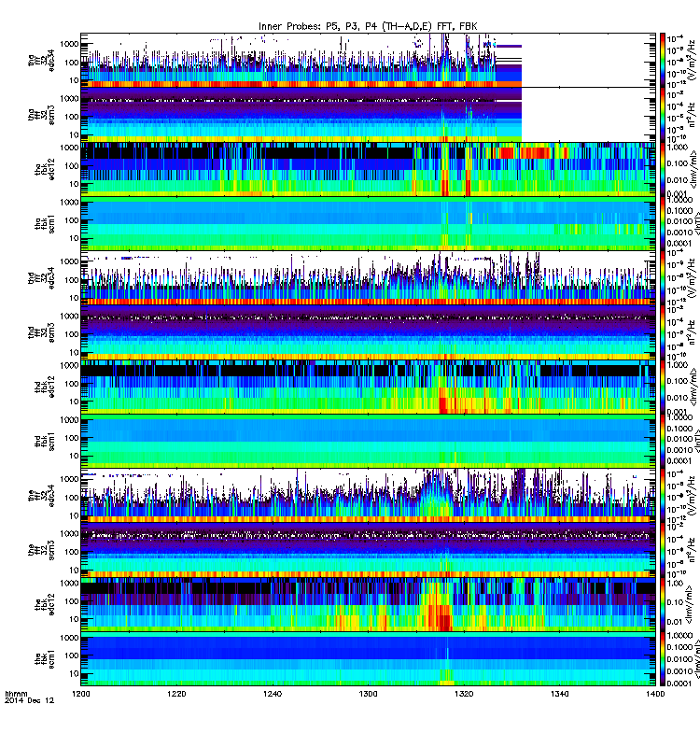Click the "2014 Dec 12" date label
This screenshot has width=700, height=747.
pos(30,701)
